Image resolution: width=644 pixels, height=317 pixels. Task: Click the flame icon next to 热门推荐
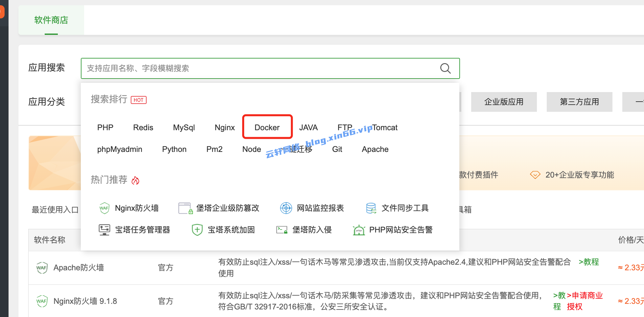point(135,180)
